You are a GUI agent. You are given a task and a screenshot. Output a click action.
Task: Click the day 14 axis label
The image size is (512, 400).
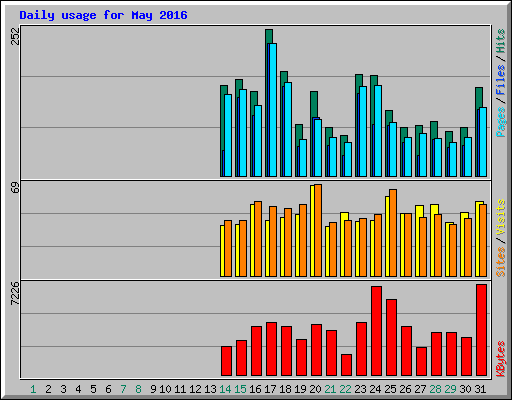coord(225,389)
